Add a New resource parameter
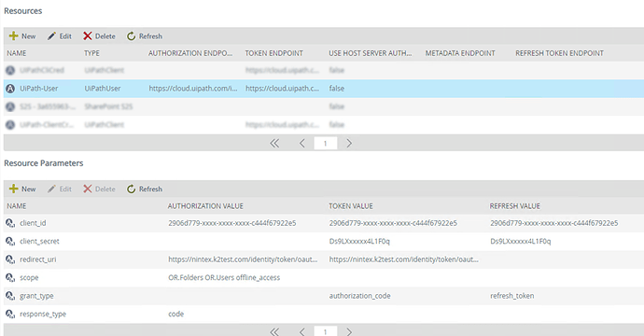 tap(22, 189)
